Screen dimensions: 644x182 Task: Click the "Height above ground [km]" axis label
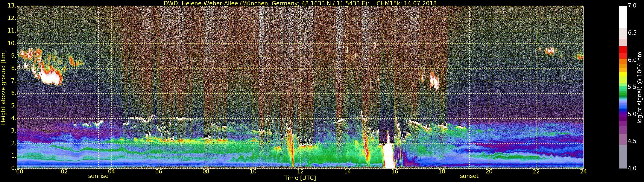[x=3, y=88]
